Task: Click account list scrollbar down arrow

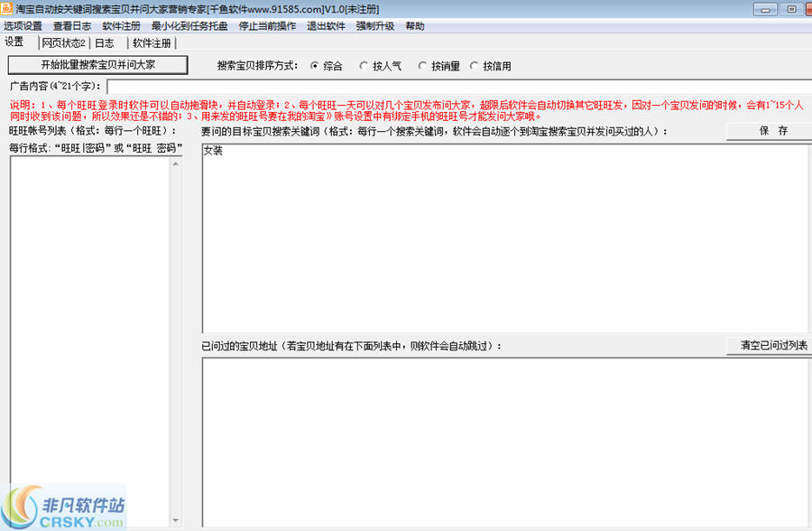Action: 176,520
